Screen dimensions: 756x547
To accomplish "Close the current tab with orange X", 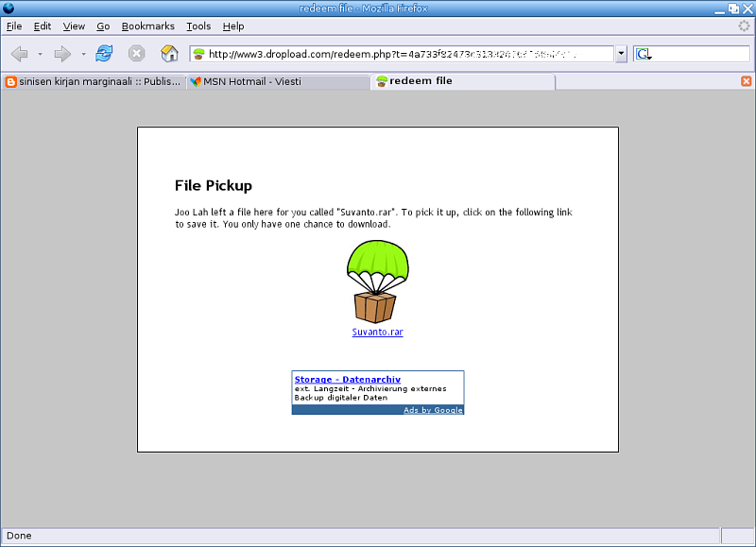I will click(x=746, y=82).
